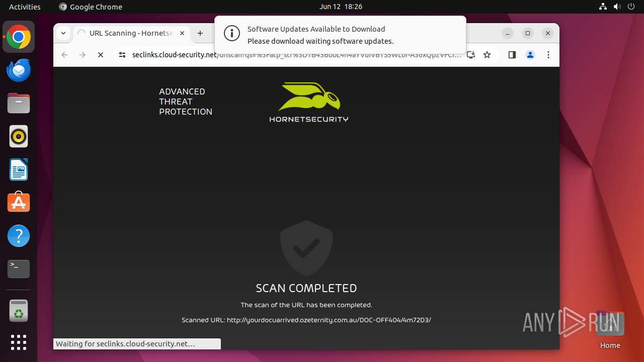Viewport: 644px width, 362px height.
Task: Launch LibreOffice Writer from the dock
Action: (x=19, y=169)
